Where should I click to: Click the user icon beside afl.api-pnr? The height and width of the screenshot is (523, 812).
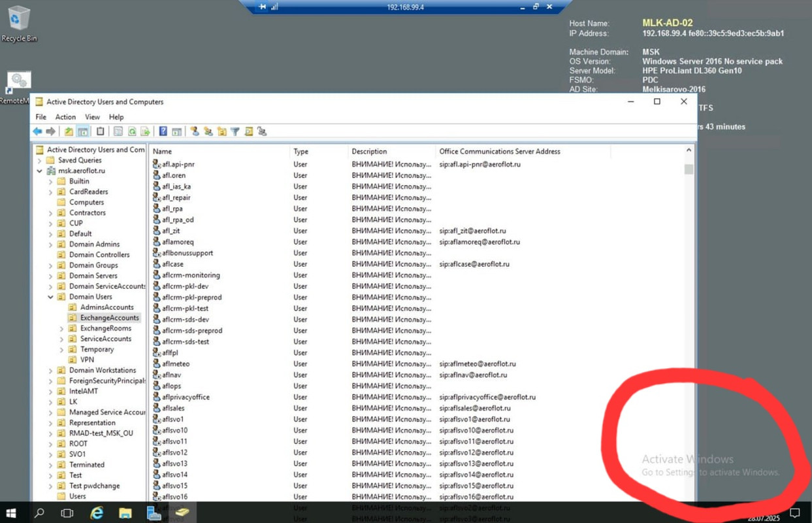pyautogui.click(x=157, y=164)
